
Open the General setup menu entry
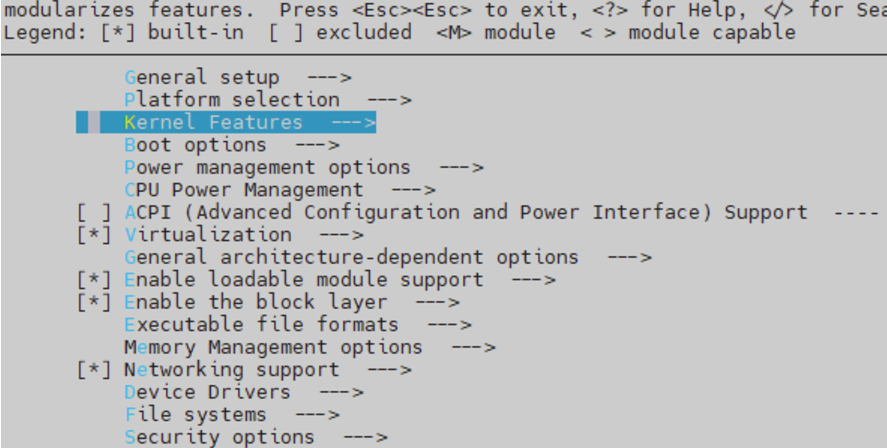[201, 77]
